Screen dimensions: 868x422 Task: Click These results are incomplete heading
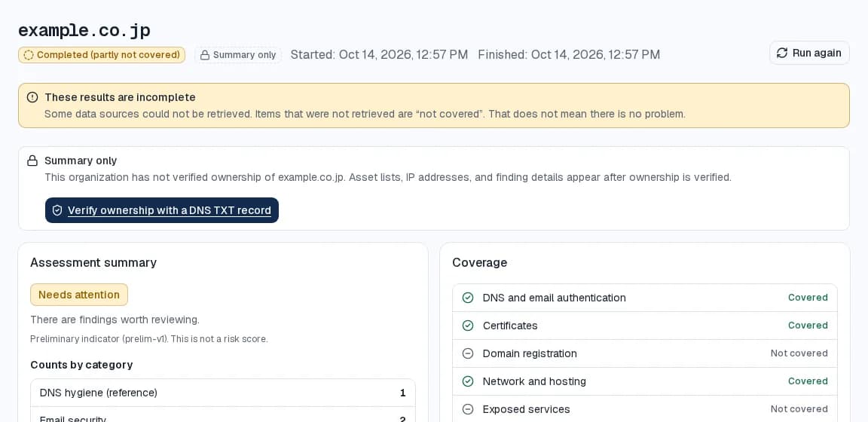(120, 97)
